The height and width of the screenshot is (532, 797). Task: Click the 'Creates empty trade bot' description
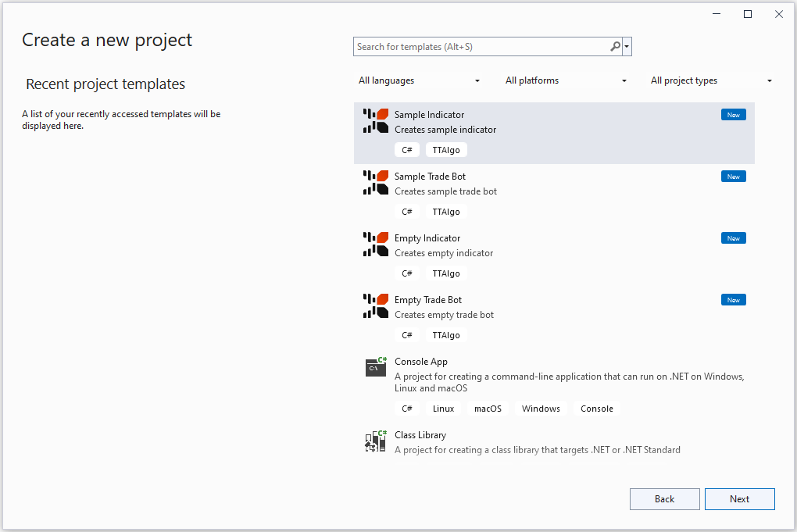pyautogui.click(x=445, y=315)
